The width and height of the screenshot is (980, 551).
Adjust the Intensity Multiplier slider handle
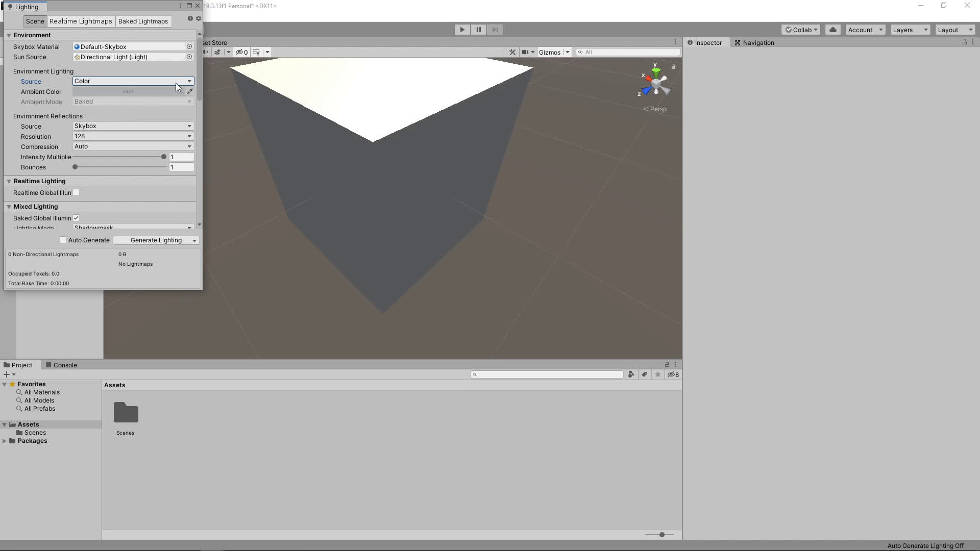coord(164,157)
